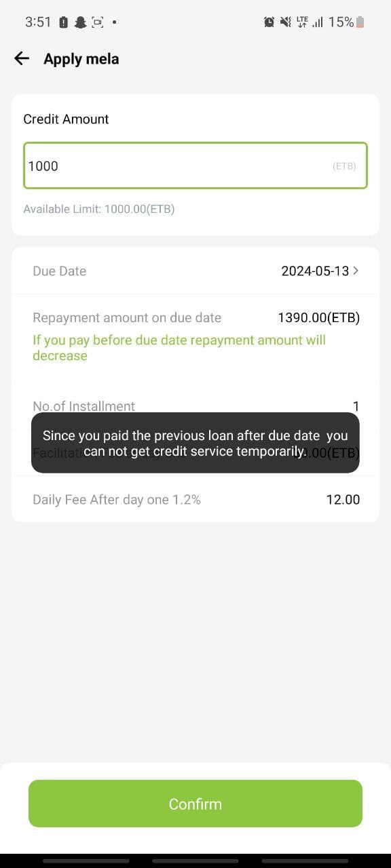Tap the muted sound status icon
The height and width of the screenshot is (868, 391).
coord(285,22)
